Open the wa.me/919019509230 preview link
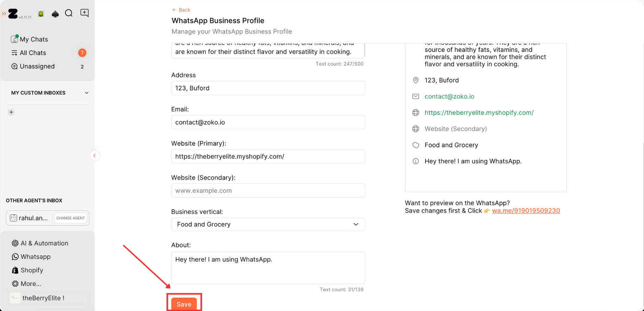 [x=526, y=211]
